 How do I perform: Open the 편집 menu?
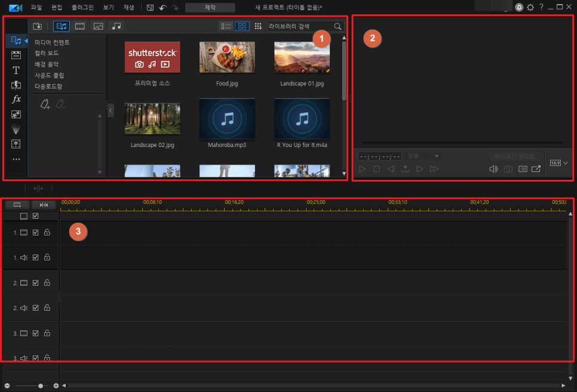57,7
